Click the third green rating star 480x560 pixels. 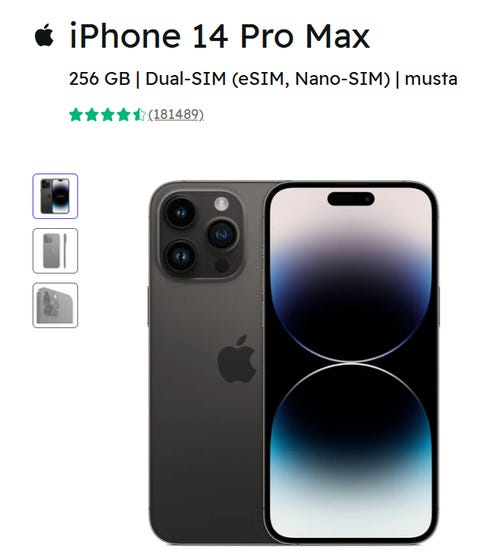[x=108, y=115]
